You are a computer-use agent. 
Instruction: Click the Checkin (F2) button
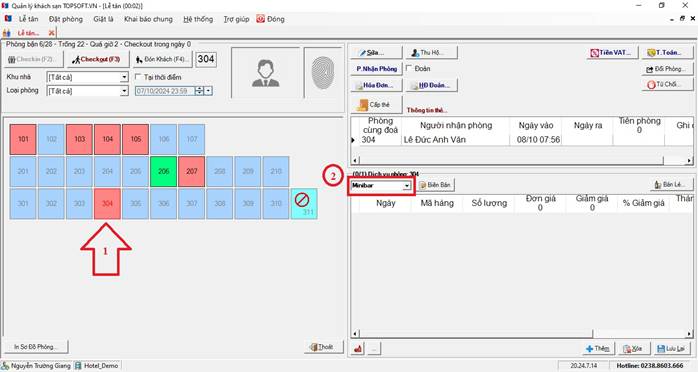pyautogui.click(x=33, y=59)
